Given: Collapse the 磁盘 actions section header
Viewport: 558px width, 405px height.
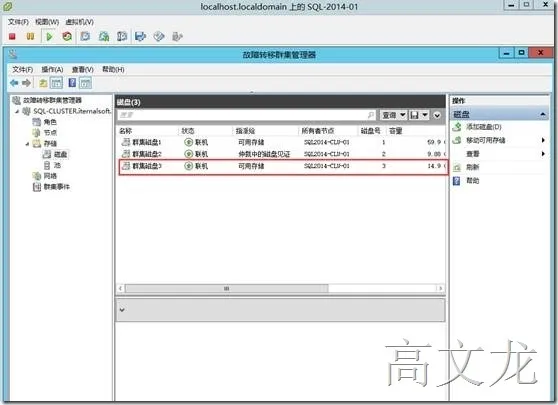Looking at the screenshot, I should (500, 114).
